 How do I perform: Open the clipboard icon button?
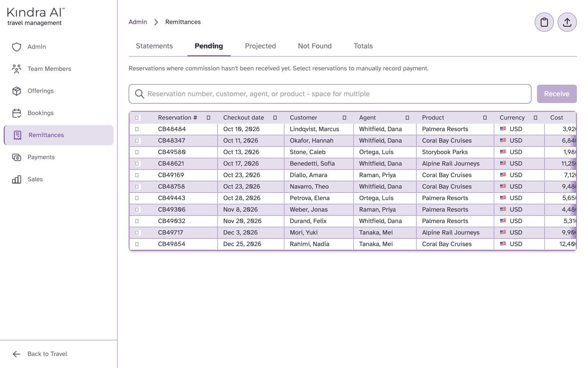[544, 22]
